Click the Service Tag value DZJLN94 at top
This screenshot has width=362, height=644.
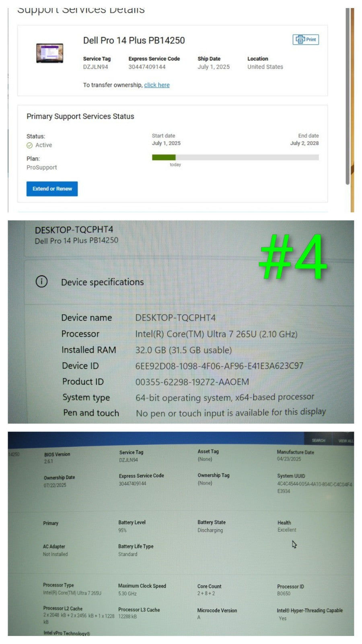tap(95, 67)
